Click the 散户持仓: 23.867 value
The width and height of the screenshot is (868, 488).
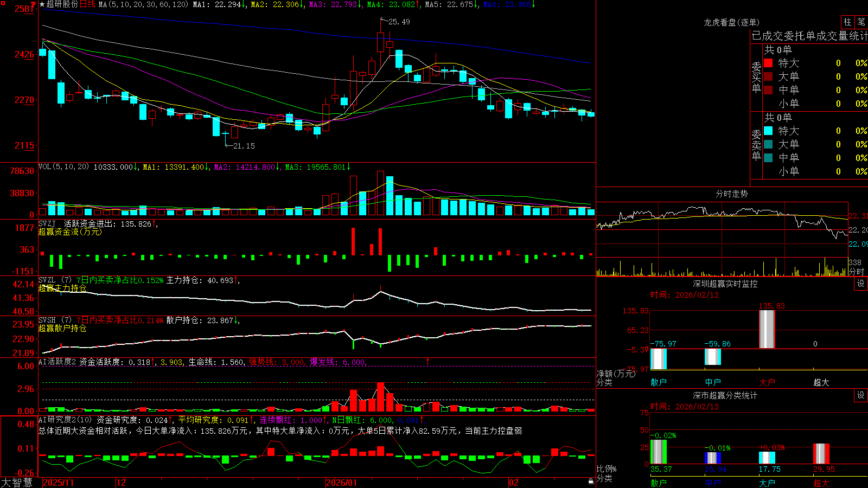coord(202,320)
